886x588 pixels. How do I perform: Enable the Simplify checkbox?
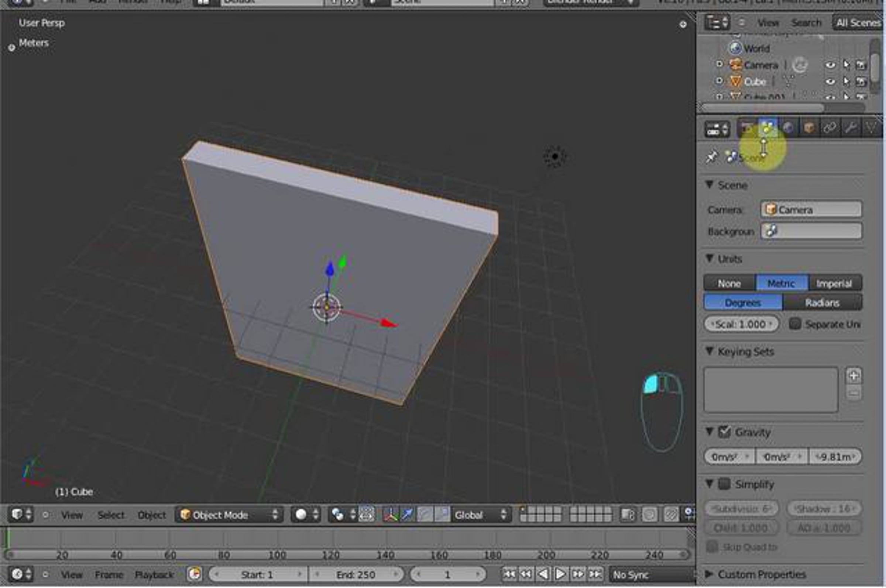724,484
